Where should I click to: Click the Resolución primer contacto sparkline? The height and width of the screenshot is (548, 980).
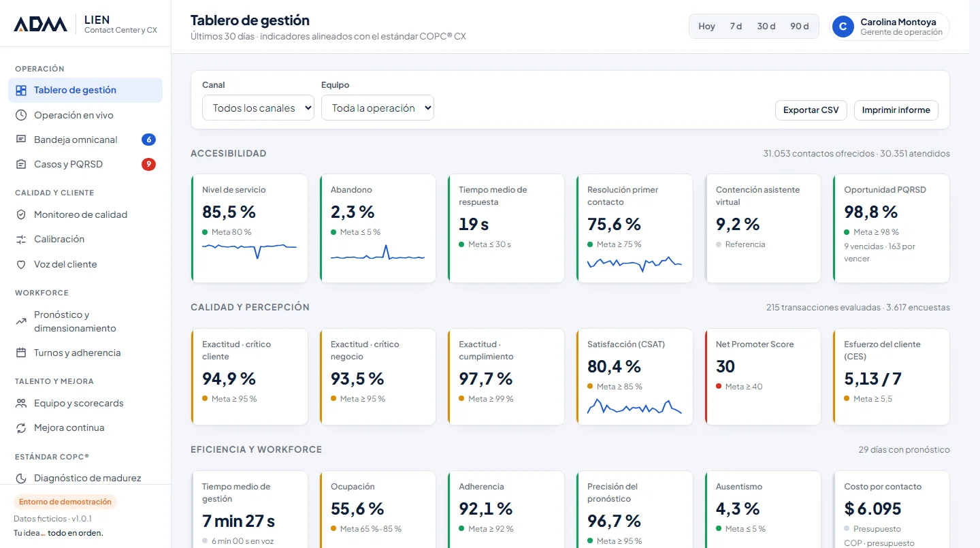[x=634, y=263]
